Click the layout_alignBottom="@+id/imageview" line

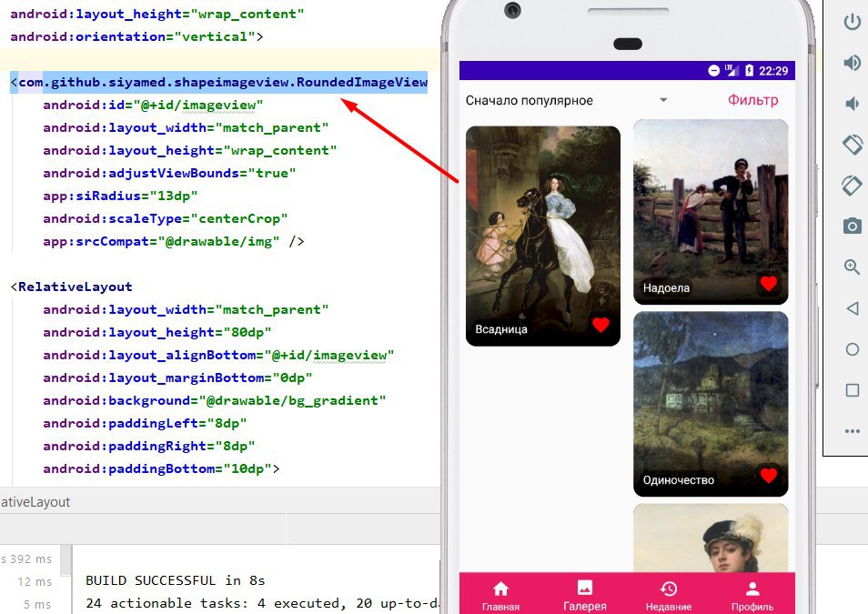click(218, 355)
